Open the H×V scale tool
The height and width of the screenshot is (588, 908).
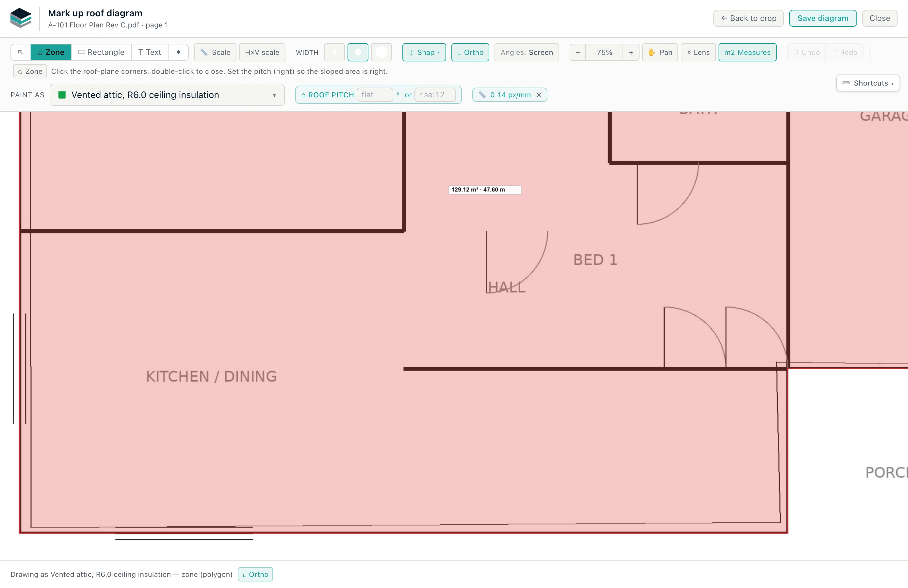click(x=262, y=52)
